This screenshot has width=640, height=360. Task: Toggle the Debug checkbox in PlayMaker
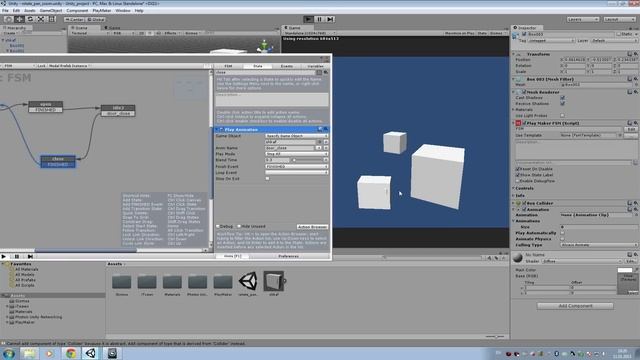point(218,227)
